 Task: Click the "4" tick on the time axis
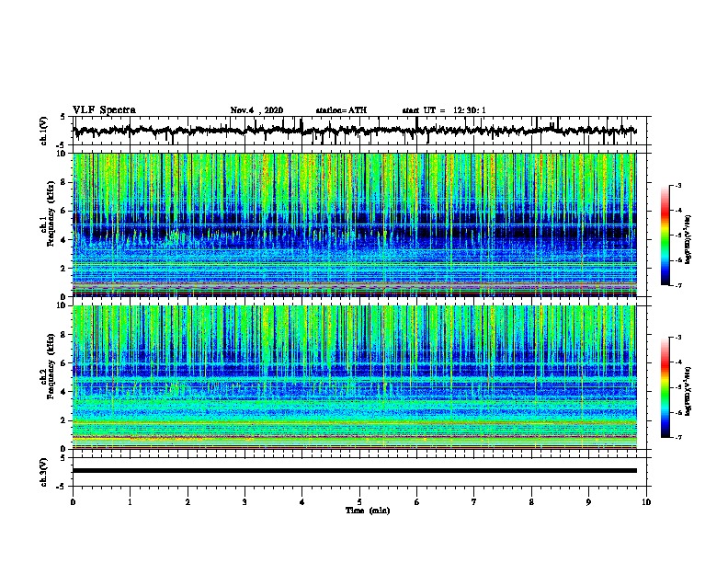(302, 502)
